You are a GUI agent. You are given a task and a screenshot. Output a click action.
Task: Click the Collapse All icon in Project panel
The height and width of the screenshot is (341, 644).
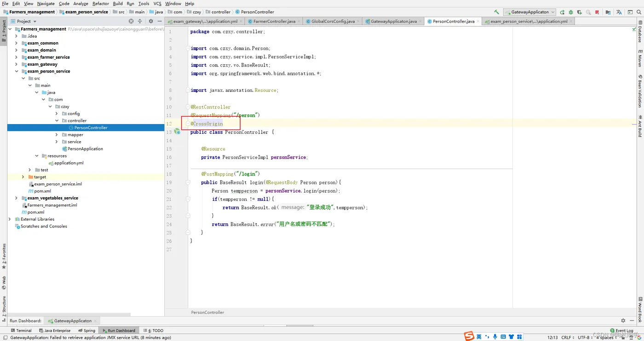(140, 21)
